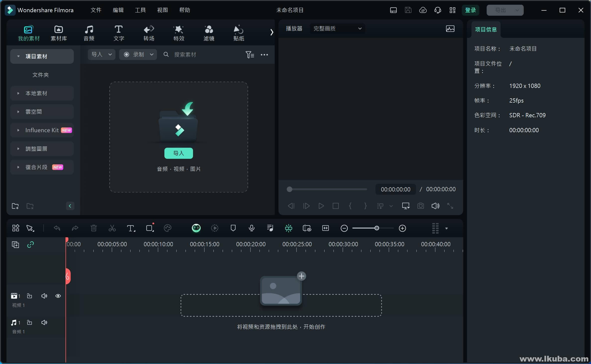Image resolution: width=591 pixels, height=364 pixels.
Task: Switch to the 音频 audio tab
Action: [89, 33]
